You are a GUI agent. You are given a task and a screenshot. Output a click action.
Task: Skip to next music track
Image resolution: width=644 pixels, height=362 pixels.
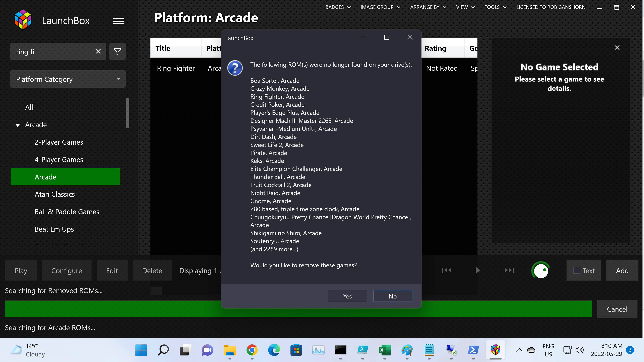pyautogui.click(x=509, y=270)
